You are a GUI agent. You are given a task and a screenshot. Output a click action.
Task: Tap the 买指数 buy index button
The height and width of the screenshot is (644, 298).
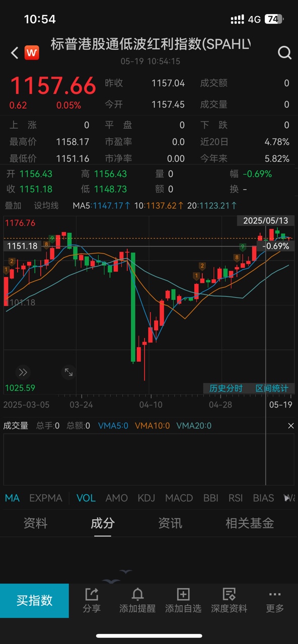click(34, 600)
